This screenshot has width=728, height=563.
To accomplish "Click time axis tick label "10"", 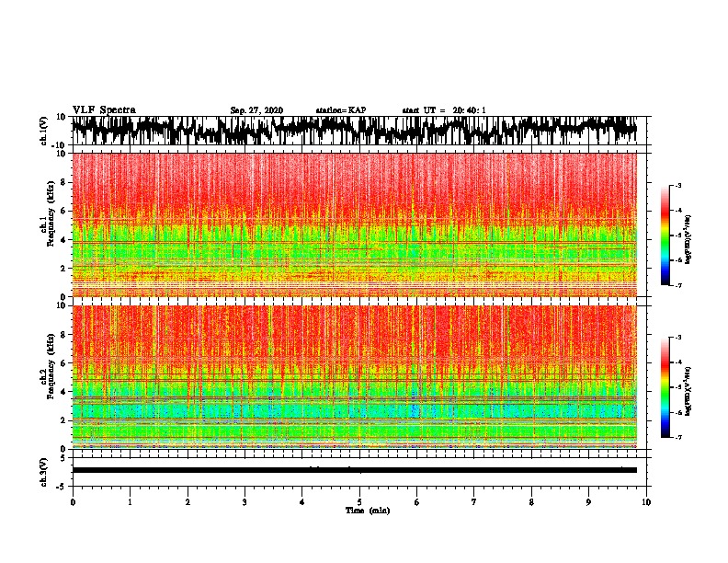I will click(646, 502).
